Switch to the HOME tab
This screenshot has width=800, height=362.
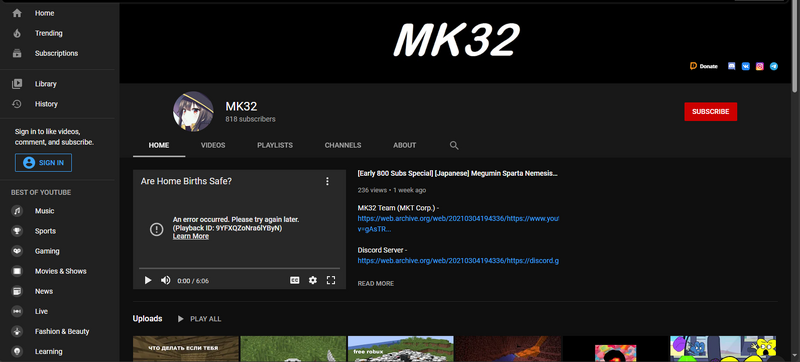pyautogui.click(x=159, y=145)
